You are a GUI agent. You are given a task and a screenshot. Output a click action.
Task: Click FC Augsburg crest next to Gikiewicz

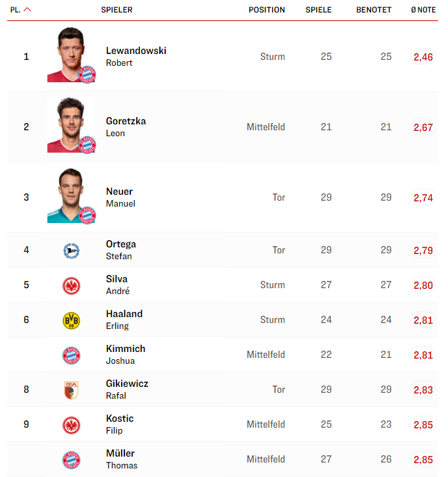click(71, 390)
